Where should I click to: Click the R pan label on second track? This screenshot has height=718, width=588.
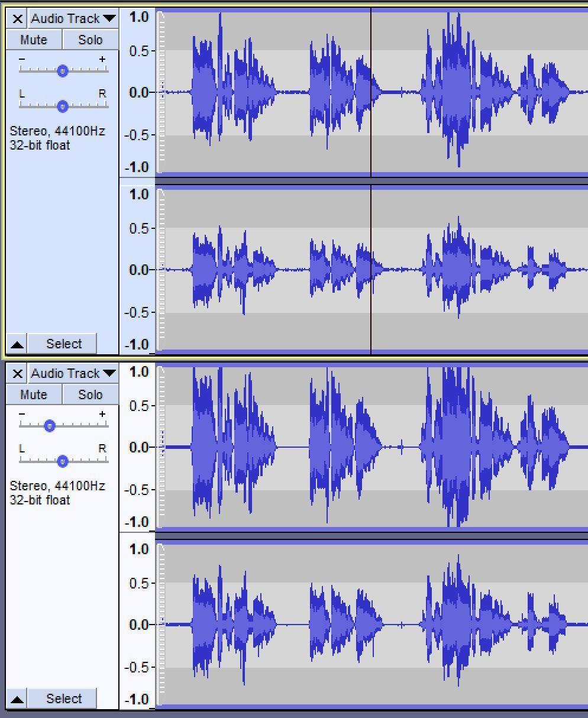pyautogui.click(x=102, y=448)
